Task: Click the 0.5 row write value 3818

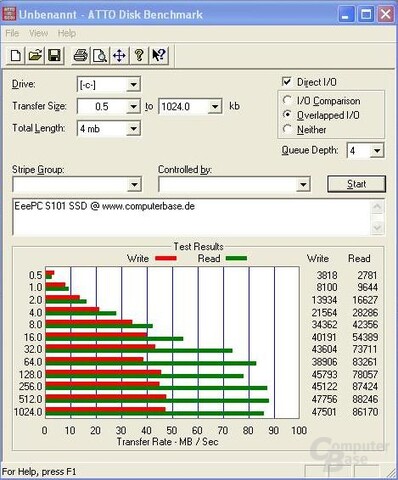Action: pyautogui.click(x=327, y=275)
